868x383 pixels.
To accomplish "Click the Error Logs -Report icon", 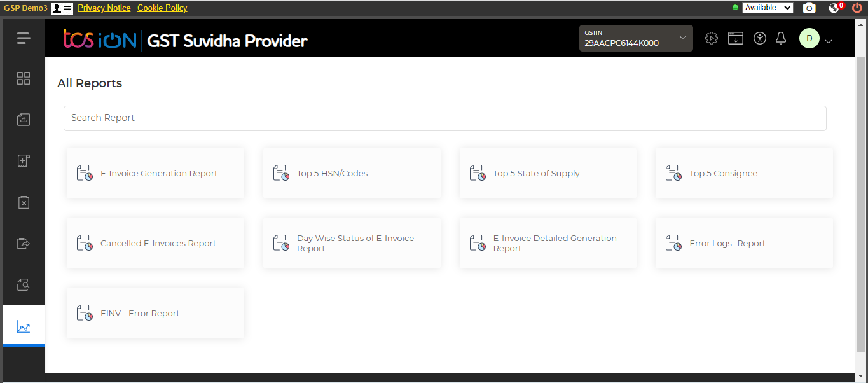I will click(673, 243).
